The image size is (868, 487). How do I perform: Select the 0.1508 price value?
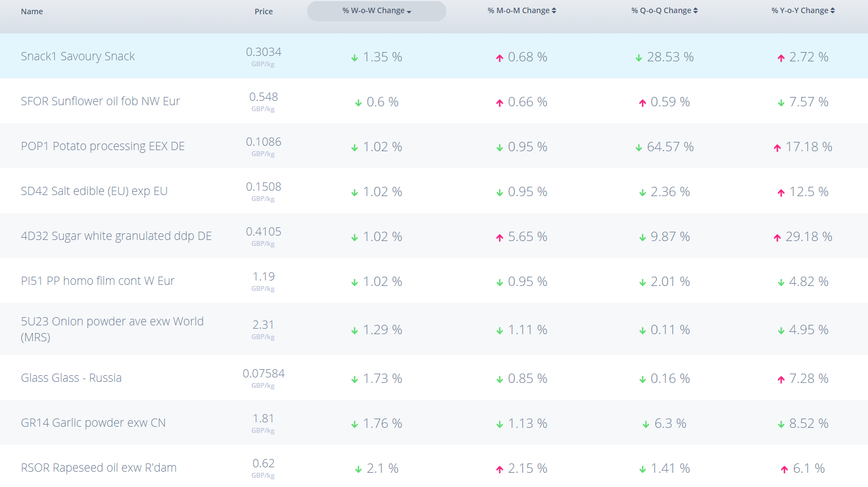coord(263,187)
